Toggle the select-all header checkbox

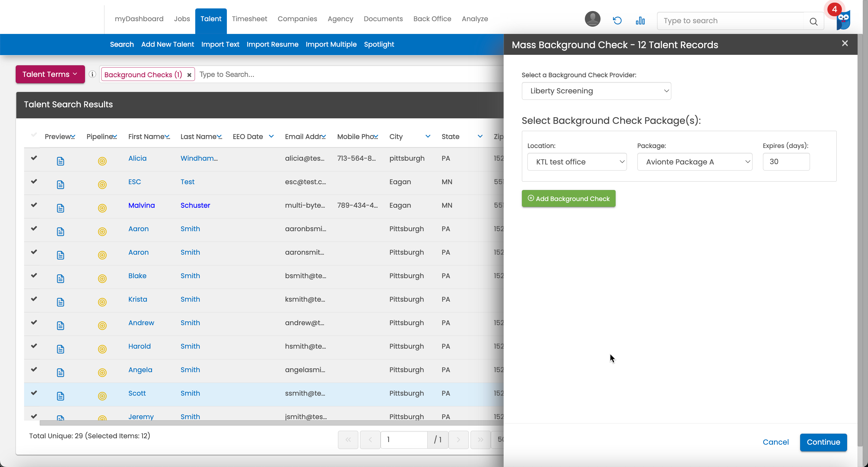coord(34,135)
